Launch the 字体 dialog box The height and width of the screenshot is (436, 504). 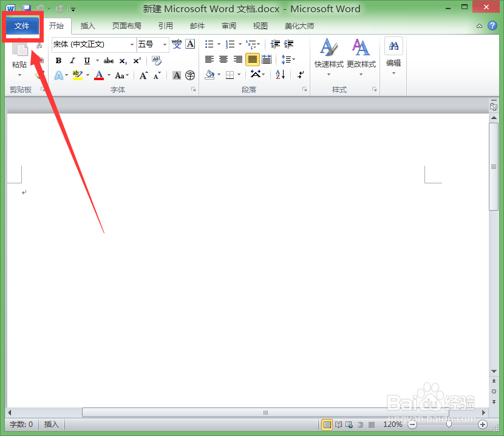[x=193, y=89]
